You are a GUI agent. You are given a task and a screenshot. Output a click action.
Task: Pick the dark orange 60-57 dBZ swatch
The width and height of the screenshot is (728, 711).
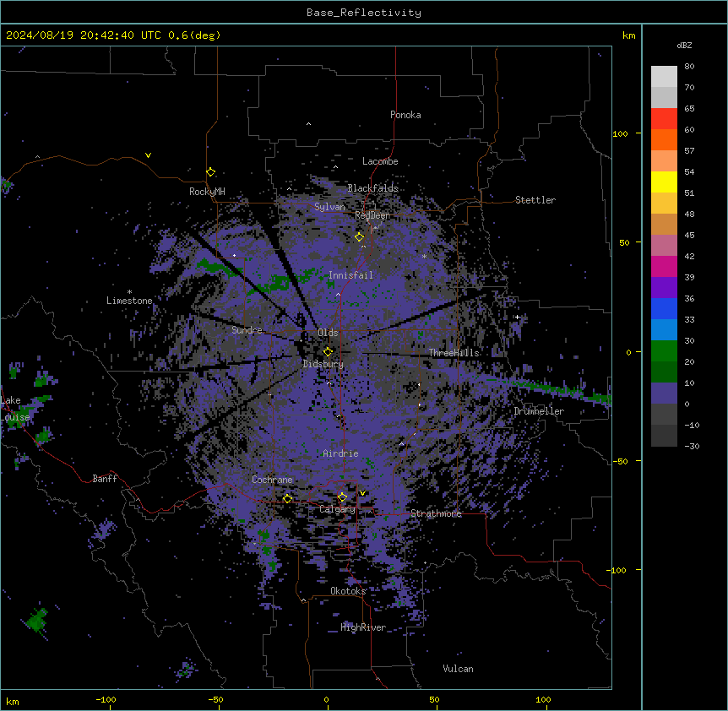click(664, 139)
